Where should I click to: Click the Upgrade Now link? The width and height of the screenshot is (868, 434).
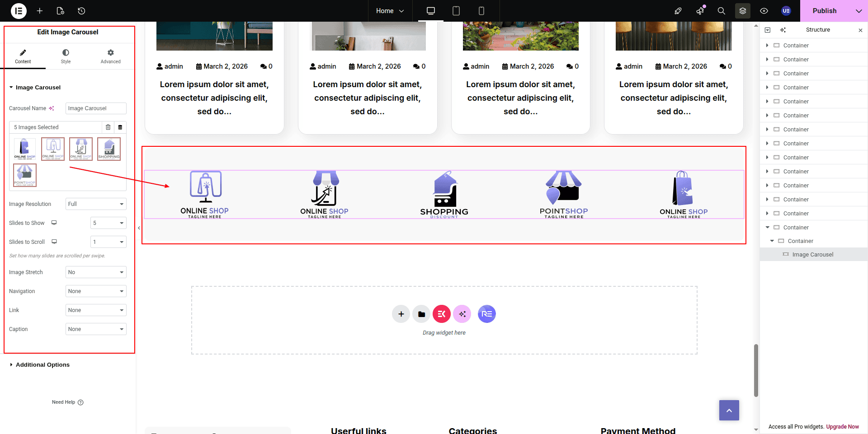(x=842, y=427)
